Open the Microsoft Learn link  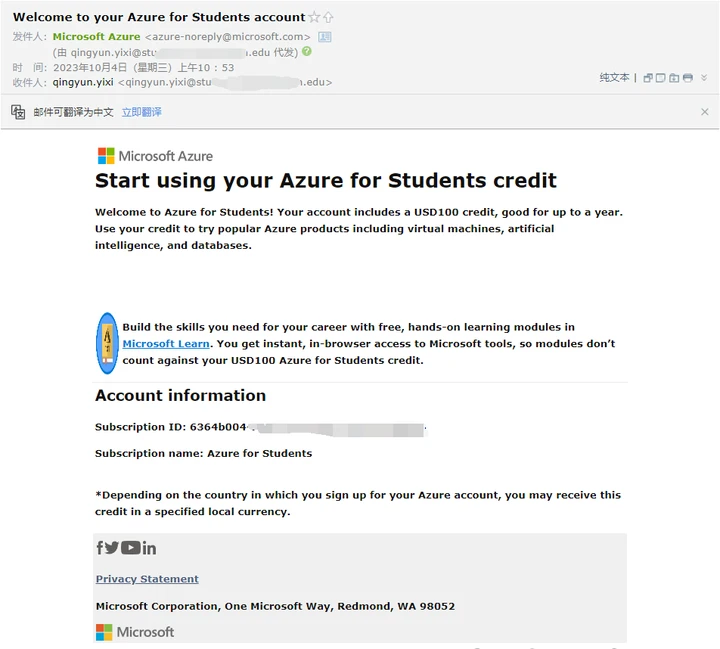coord(166,344)
